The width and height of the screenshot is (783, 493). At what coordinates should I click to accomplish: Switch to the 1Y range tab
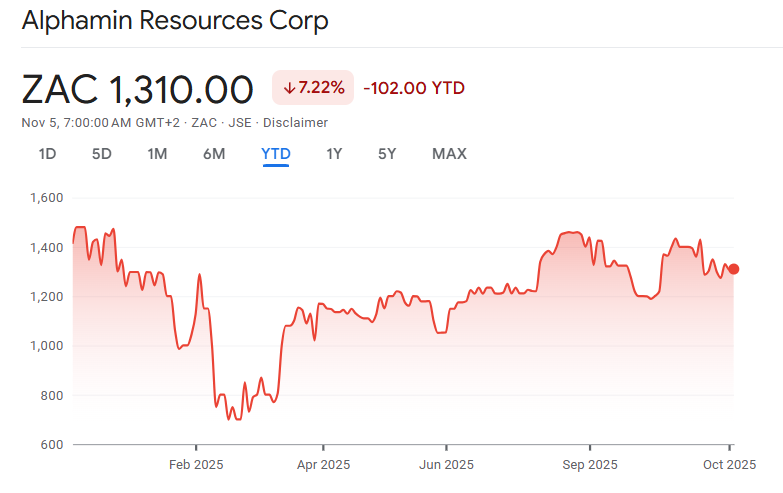point(334,154)
